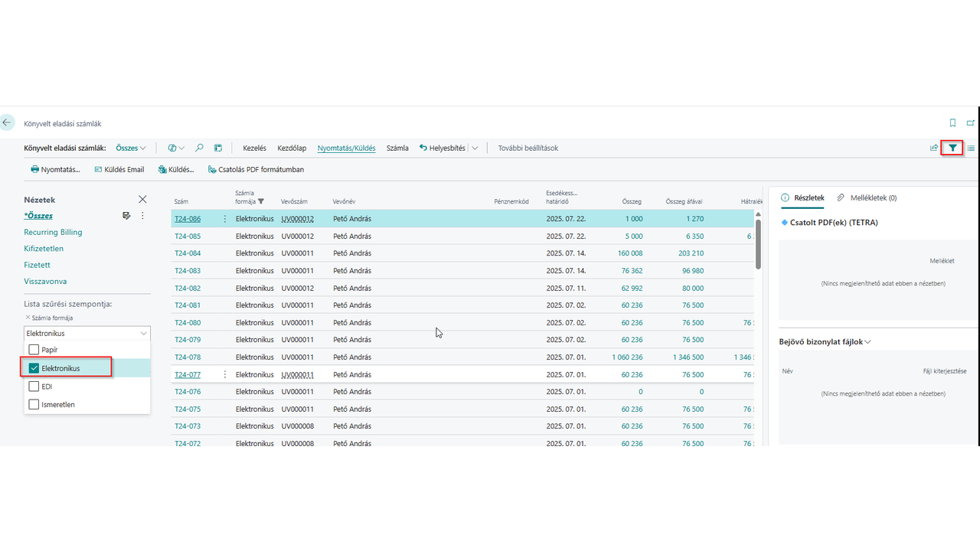Expand the Helyesbítés split arrow

[x=475, y=148]
